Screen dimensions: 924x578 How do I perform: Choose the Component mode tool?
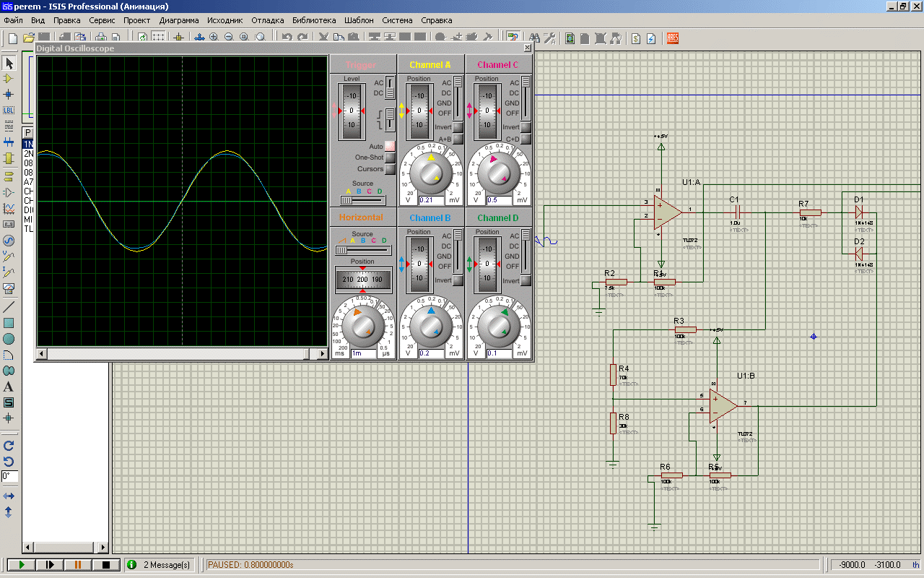tap(9, 78)
